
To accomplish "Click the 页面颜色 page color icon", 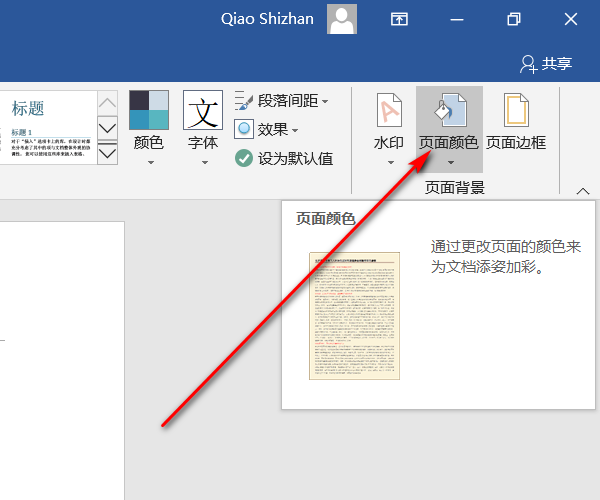I will pyautogui.click(x=449, y=110).
